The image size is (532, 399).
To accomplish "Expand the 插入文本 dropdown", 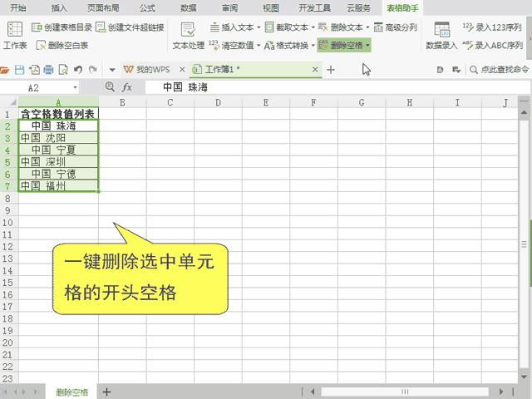I will (259, 27).
